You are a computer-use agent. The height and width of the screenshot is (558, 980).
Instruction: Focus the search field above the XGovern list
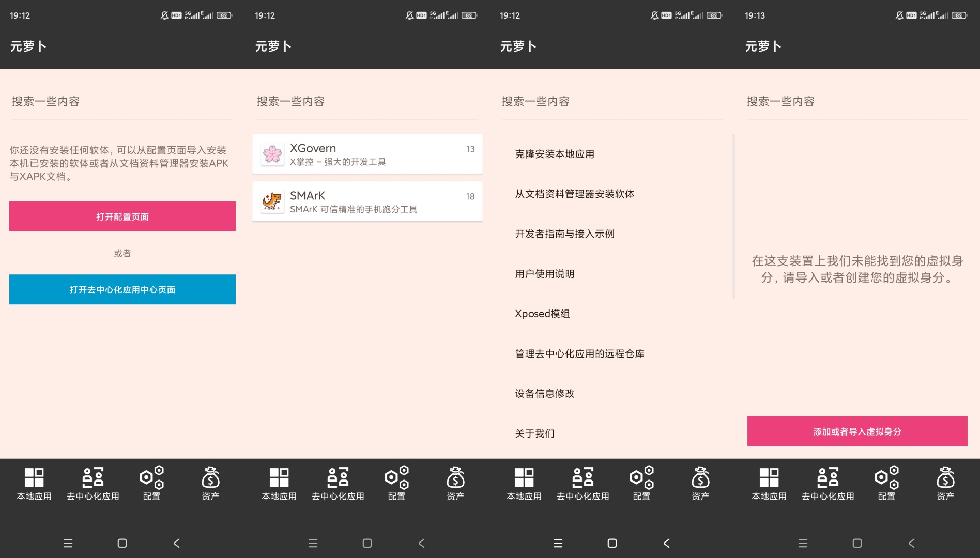click(367, 102)
